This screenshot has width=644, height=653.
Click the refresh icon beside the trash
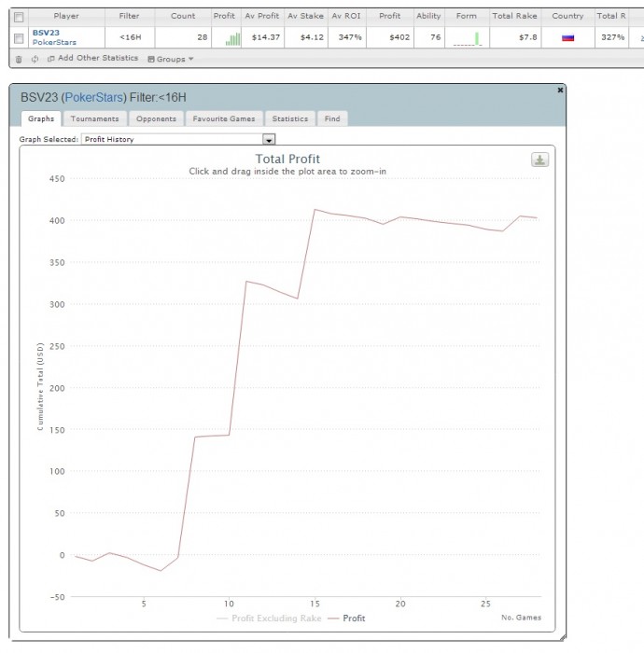(35, 59)
